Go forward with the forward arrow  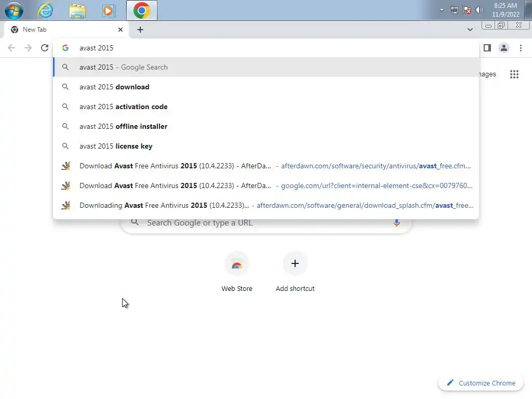tap(28, 48)
